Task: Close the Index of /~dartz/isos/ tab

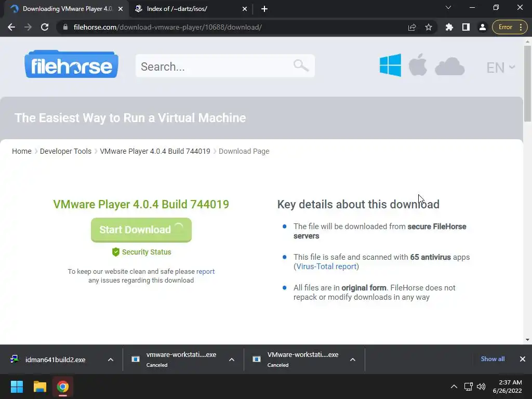Action: click(245, 9)
